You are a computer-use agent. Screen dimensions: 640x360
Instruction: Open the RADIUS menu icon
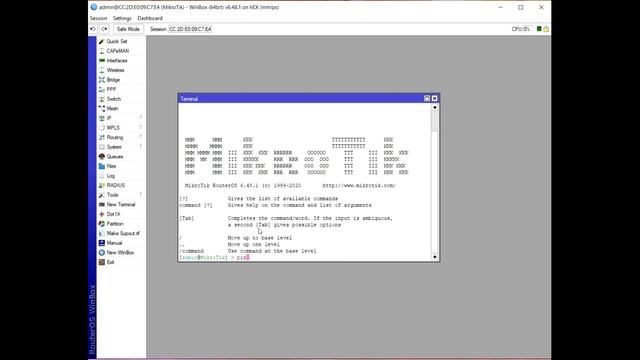(x=102, y=185)
